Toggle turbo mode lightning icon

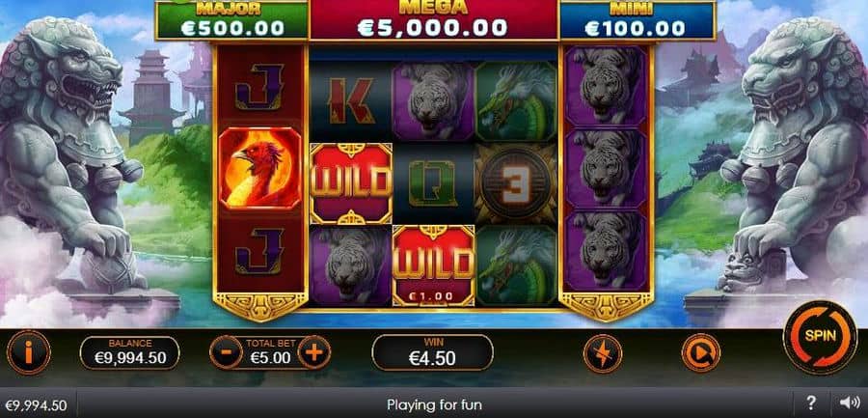point(602,353)
